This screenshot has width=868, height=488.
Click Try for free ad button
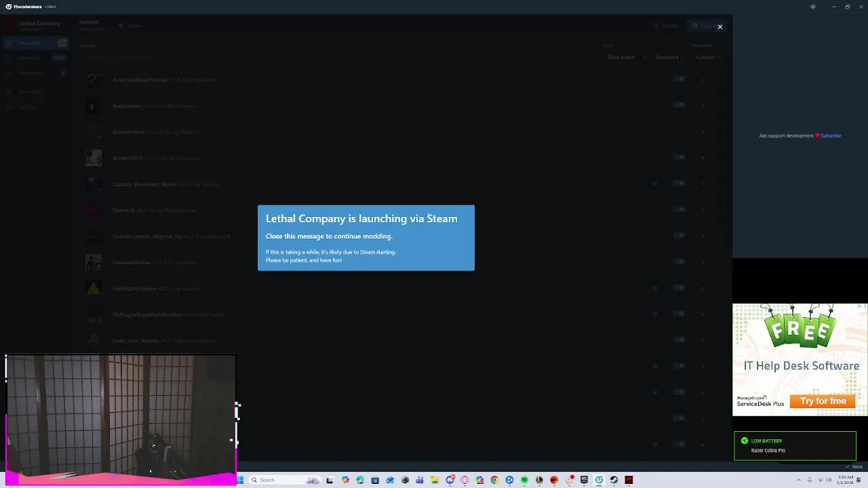[x=823, y=401]
